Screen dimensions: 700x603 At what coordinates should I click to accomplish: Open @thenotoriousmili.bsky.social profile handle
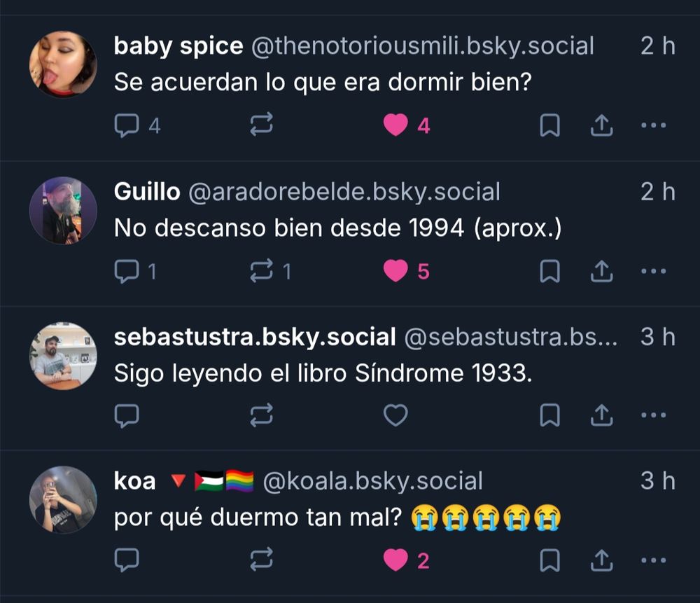click(x=422, y=46)
